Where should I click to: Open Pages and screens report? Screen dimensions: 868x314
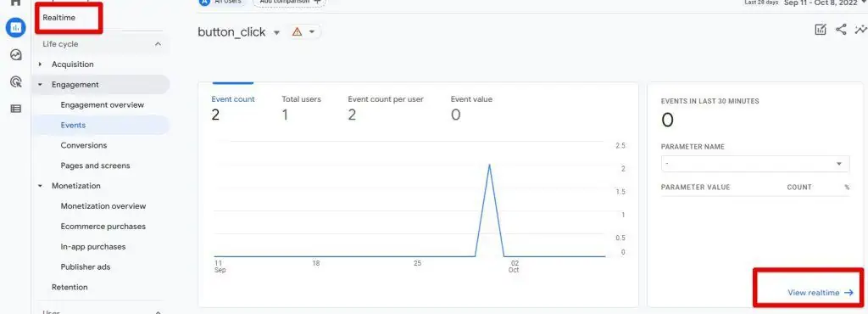click(95, 165)
